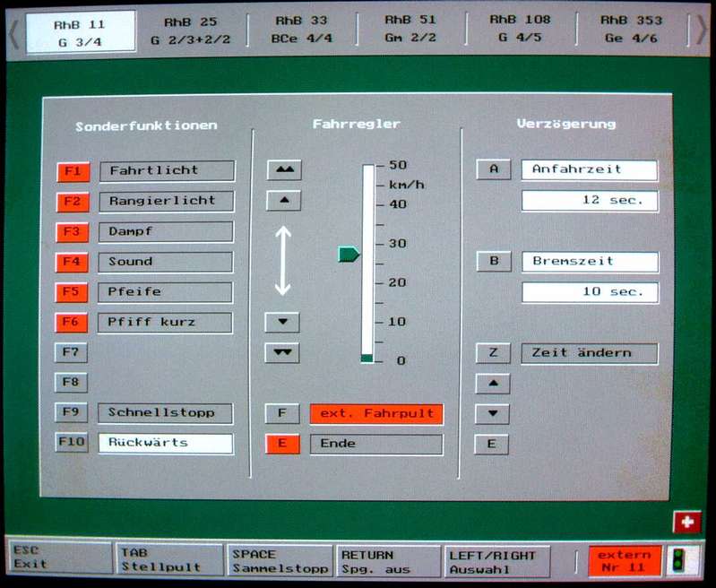
Task: Decrease delay time with down arrow
Action: [x=492, y=414]
